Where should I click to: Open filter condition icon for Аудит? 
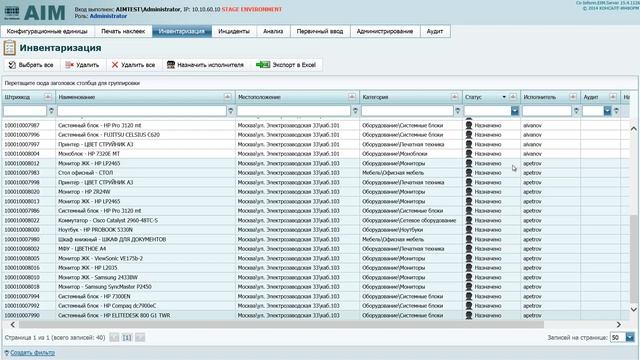[616, 111]
